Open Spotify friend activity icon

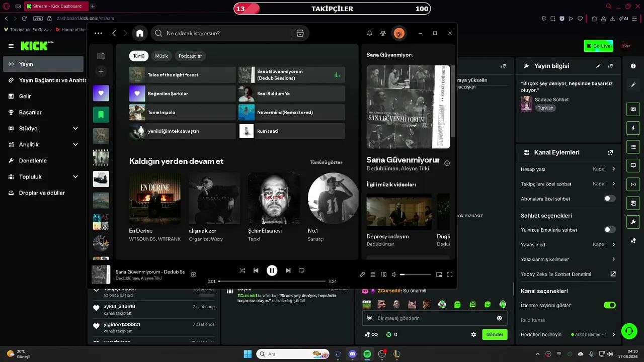[383, 33]
